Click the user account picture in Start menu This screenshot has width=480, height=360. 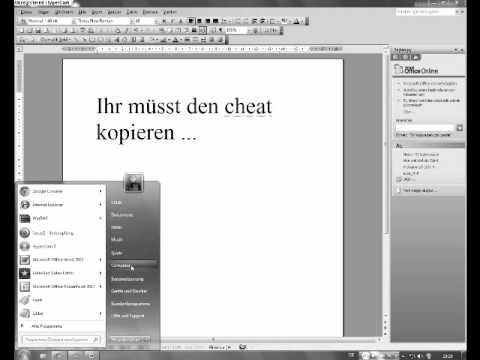pos(134,183)
